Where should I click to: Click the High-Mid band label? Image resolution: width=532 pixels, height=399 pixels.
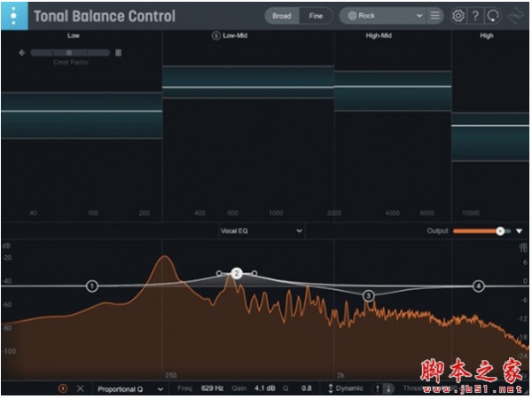(379, 35)
